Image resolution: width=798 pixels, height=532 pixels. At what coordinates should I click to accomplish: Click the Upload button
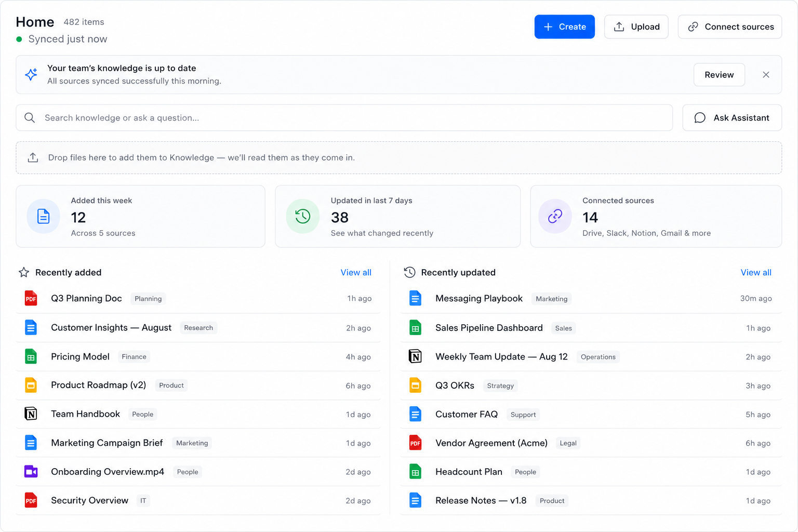(x=636, y=26)
